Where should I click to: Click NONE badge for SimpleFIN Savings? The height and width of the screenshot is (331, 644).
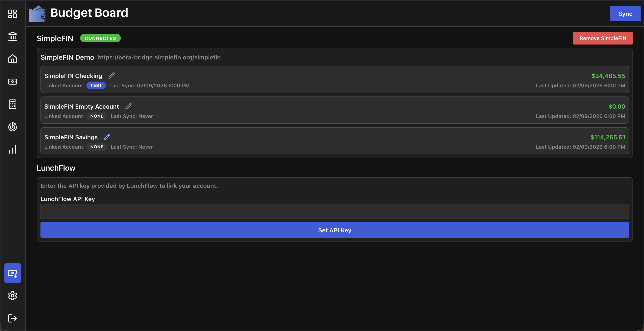[97, 147]
